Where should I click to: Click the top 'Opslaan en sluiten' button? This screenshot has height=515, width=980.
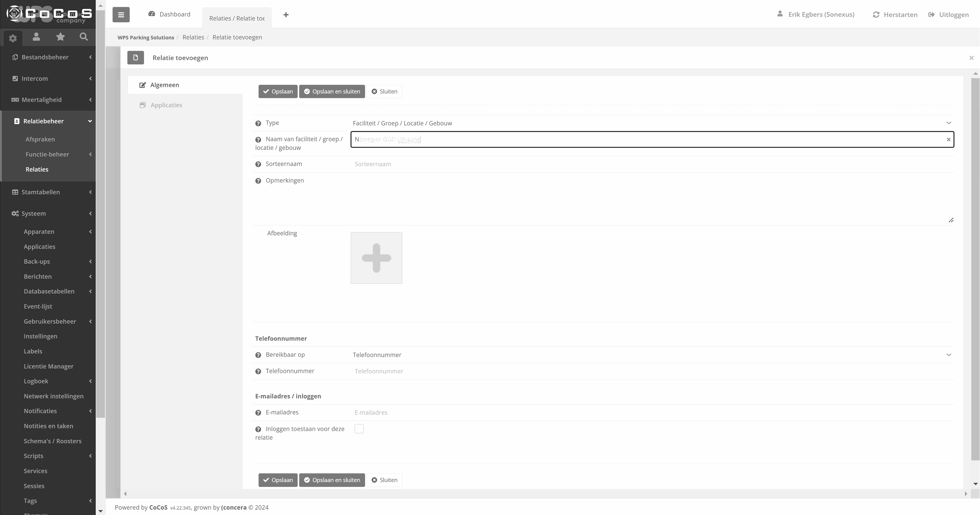(x=332, y=91)
